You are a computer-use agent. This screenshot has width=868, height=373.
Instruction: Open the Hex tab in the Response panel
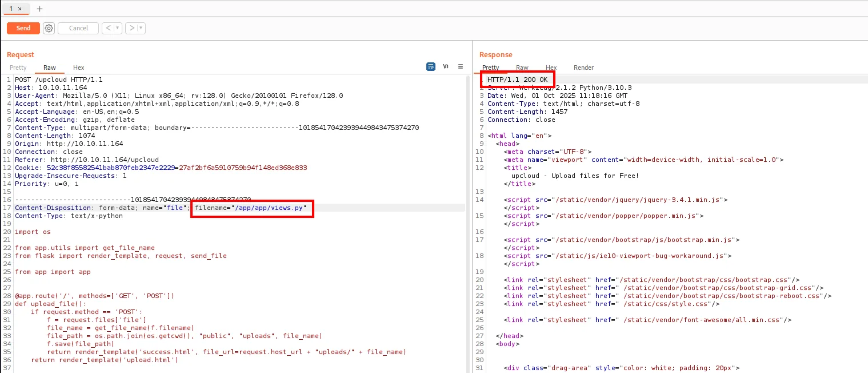coord(551,68)
